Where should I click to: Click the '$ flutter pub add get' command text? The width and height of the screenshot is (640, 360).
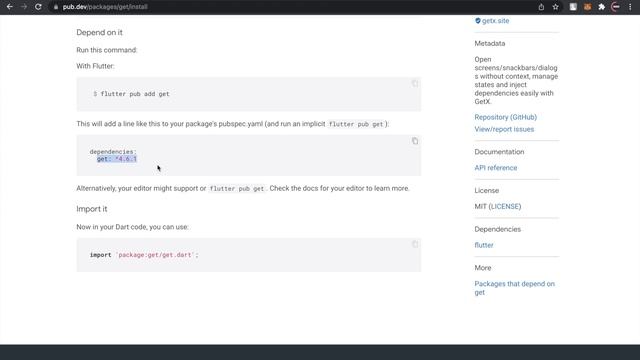coord(131,94)
